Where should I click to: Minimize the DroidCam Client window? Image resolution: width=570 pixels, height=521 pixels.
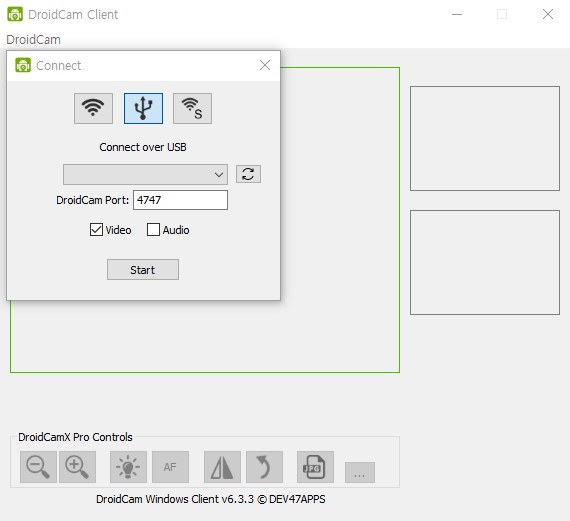coord(457,15)
